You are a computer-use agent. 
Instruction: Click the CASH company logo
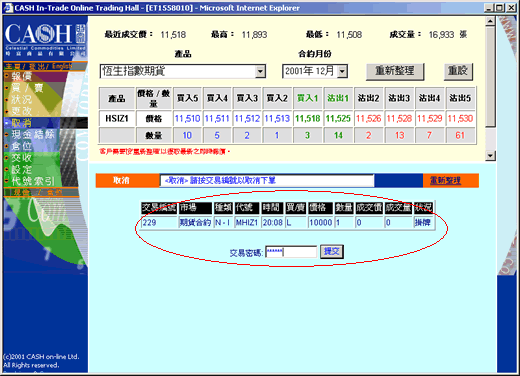pos(45,39)
